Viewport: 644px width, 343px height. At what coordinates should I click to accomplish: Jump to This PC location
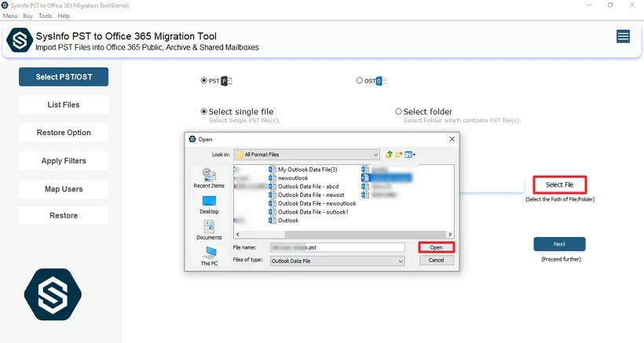pos(209,256)
